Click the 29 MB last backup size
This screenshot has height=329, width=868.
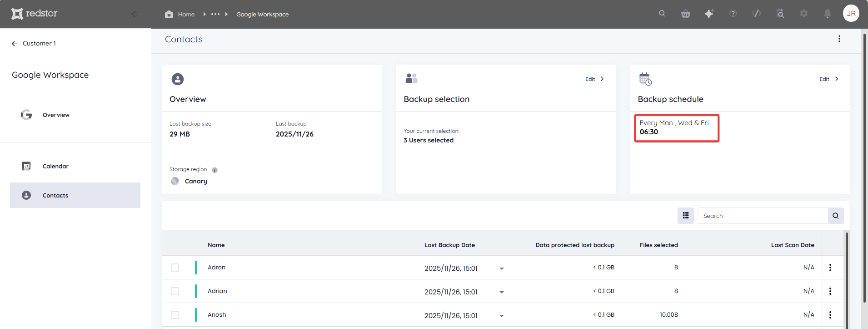(180, 134)
